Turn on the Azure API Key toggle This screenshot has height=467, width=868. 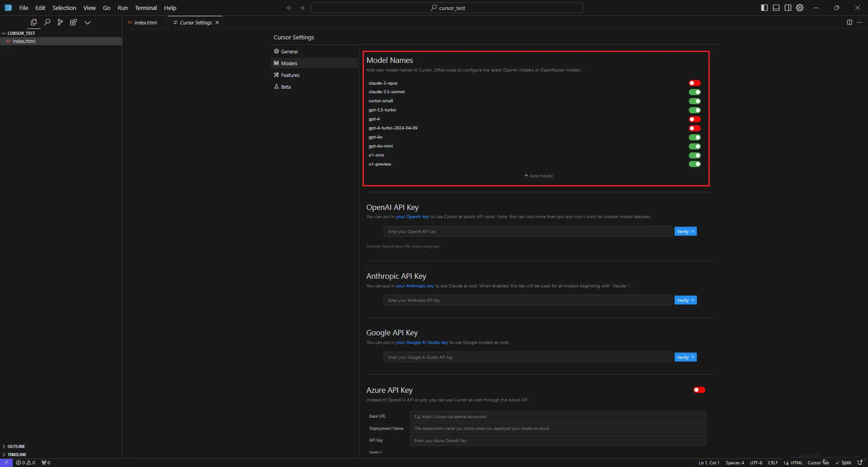[x=699, y=390]
